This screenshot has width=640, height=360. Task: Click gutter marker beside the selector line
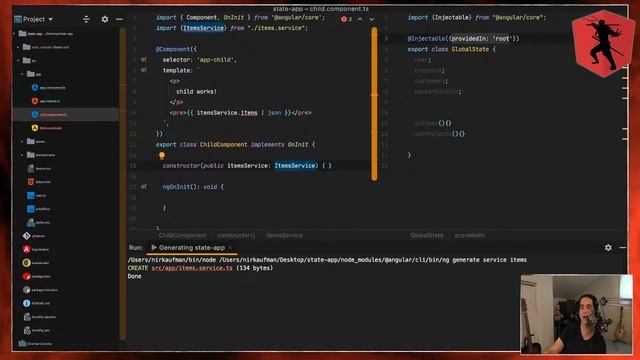[x=144, y=60]
